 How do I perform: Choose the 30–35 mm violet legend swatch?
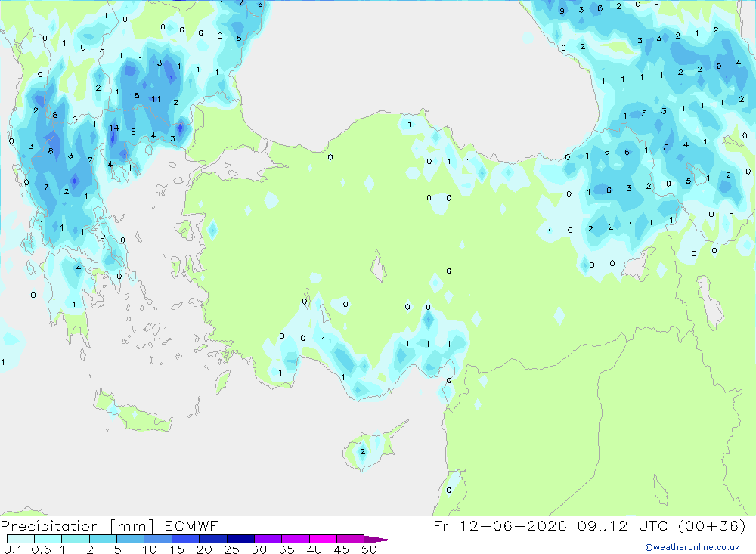[x=268, y=539]
